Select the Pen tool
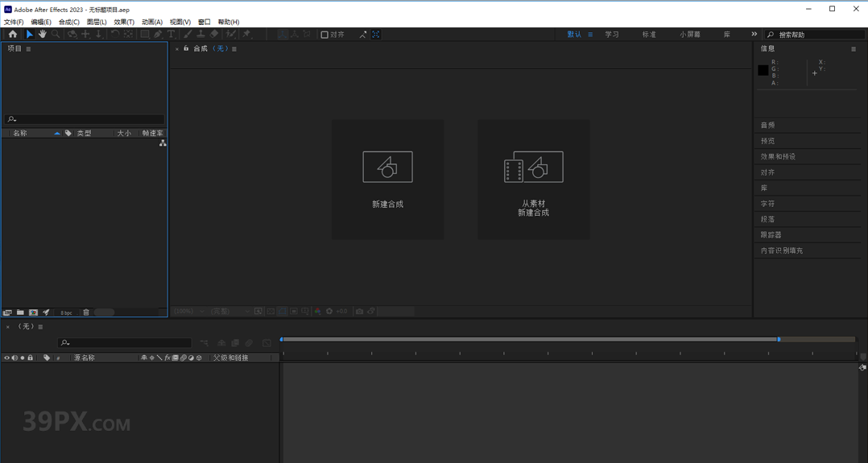Image resolution: width=868 pixels, height=463 pixels. click(x=158, y=35)
